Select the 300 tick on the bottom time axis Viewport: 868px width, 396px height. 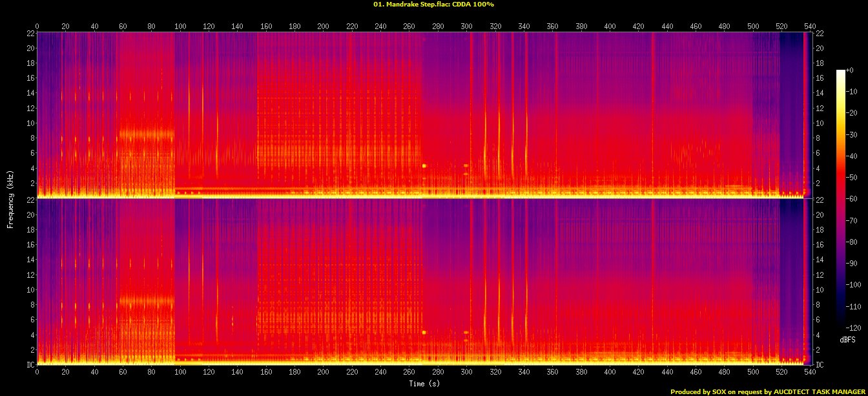pyautogui.click(x=466, y=372)
